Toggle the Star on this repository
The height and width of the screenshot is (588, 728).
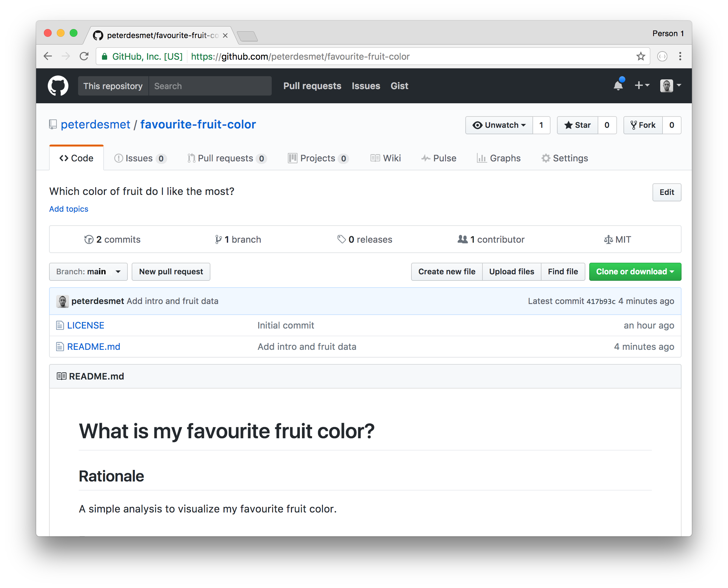pyautogui.click(x=578, y=125)
